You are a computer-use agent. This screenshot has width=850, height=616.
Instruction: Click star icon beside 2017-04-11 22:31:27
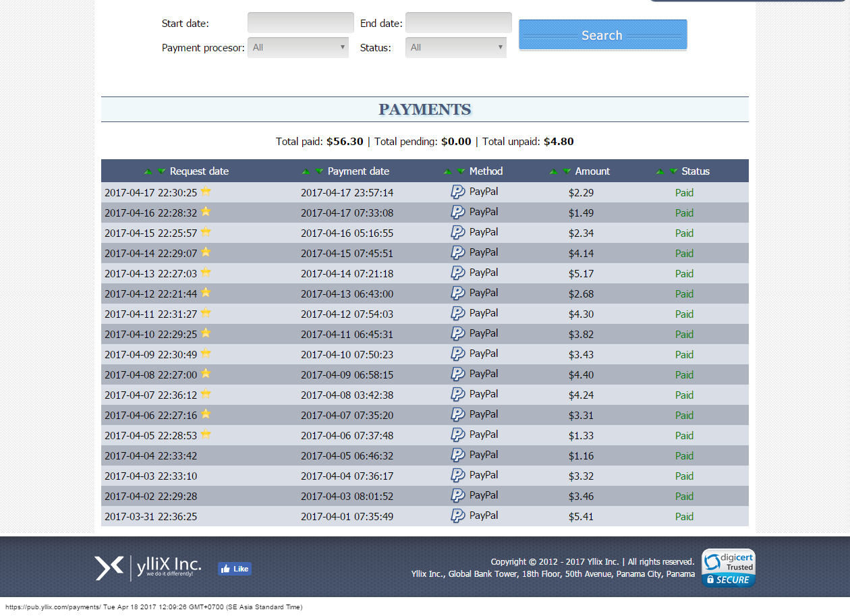coord(206,312)
